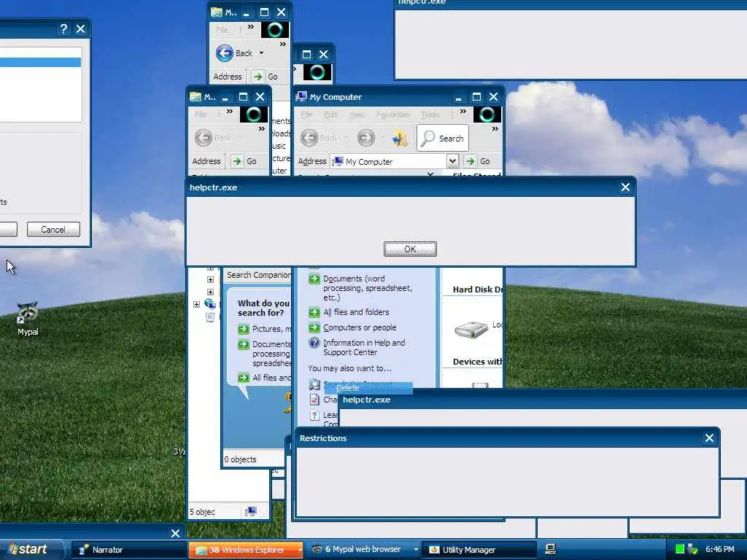Open the My Computer address bar dropdown arrow

pos(452,161)
